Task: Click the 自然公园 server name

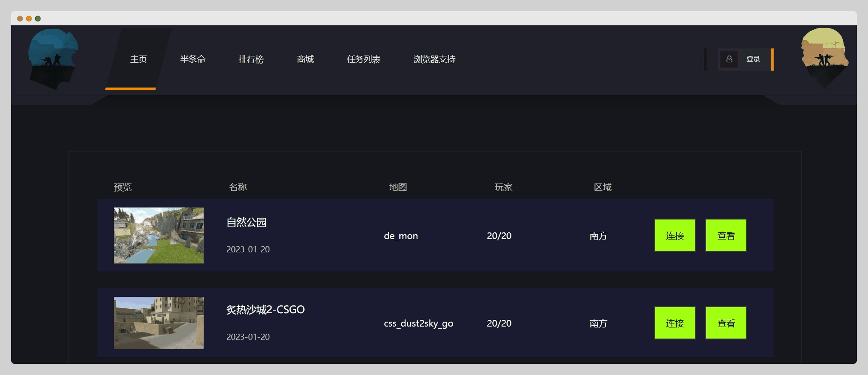Action: [x=246, y=222]
